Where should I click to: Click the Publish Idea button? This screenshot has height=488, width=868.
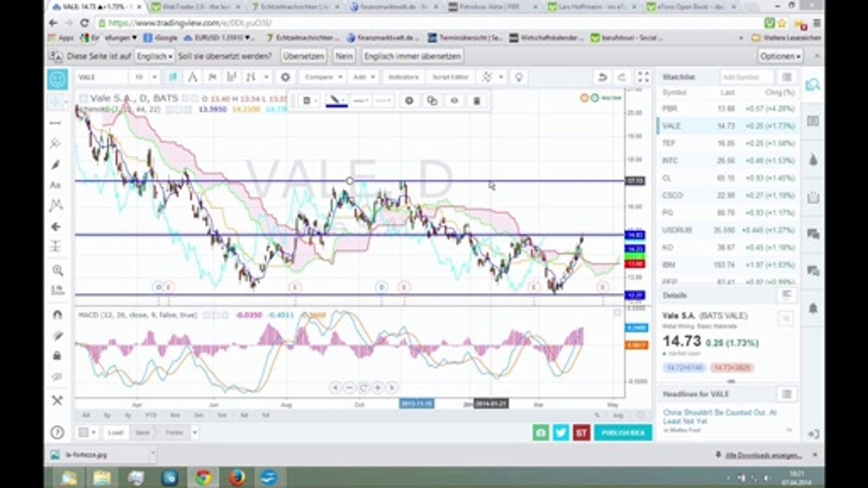(x=623, y=432)
